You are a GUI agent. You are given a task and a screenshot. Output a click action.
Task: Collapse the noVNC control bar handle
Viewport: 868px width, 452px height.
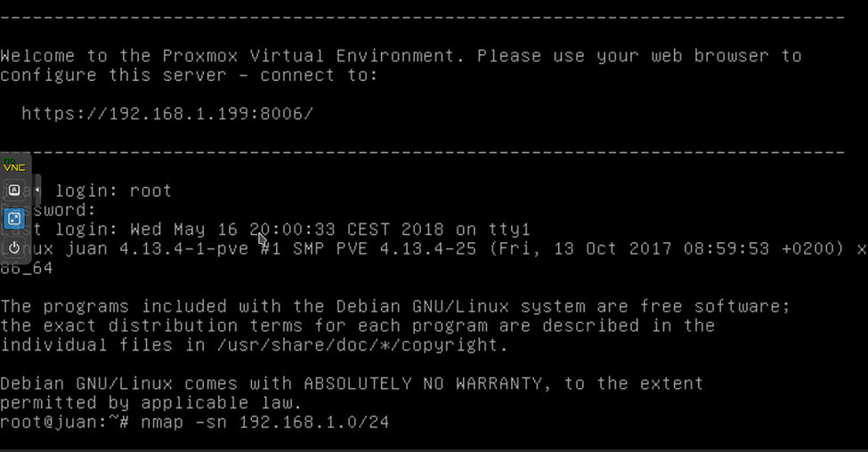[x=37, y=190]
